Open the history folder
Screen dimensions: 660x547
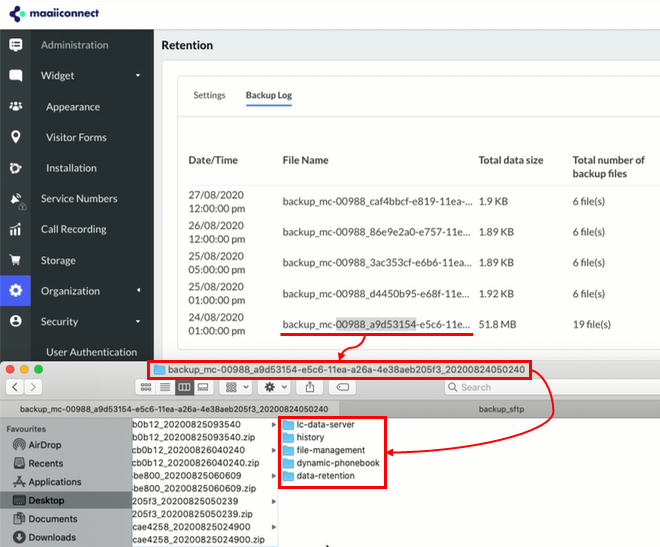(303, 437)
